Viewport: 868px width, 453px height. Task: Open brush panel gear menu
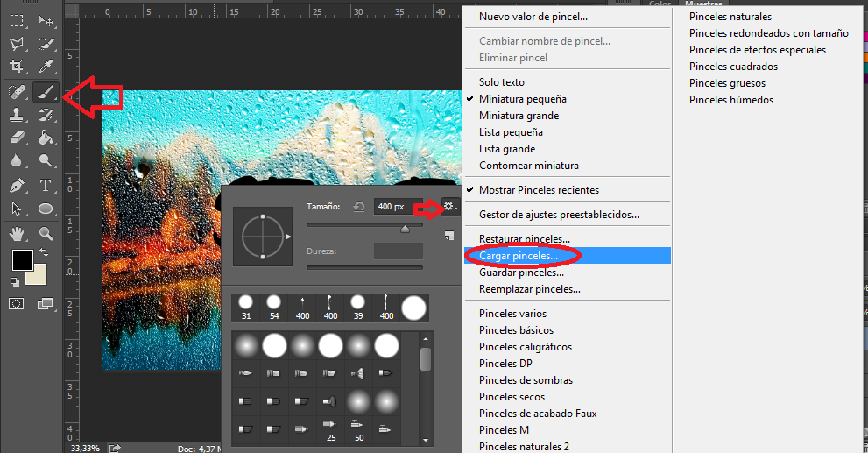pos(450,207)
